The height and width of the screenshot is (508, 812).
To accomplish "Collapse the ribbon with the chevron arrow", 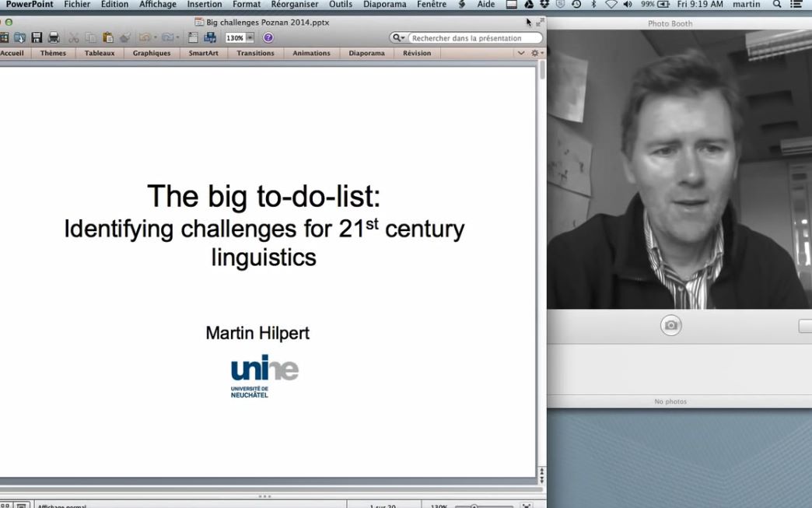I will pos(521,53).
